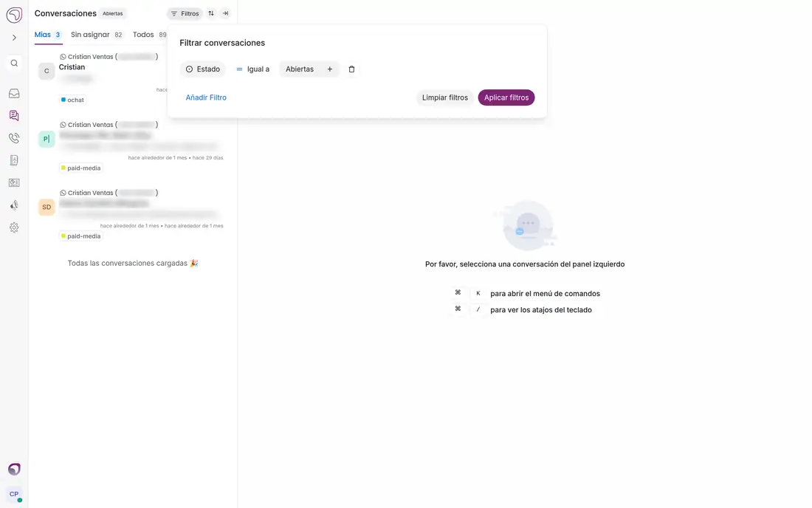
Task: Click the C avatar in the conversation list
Action: click(47, 71)
